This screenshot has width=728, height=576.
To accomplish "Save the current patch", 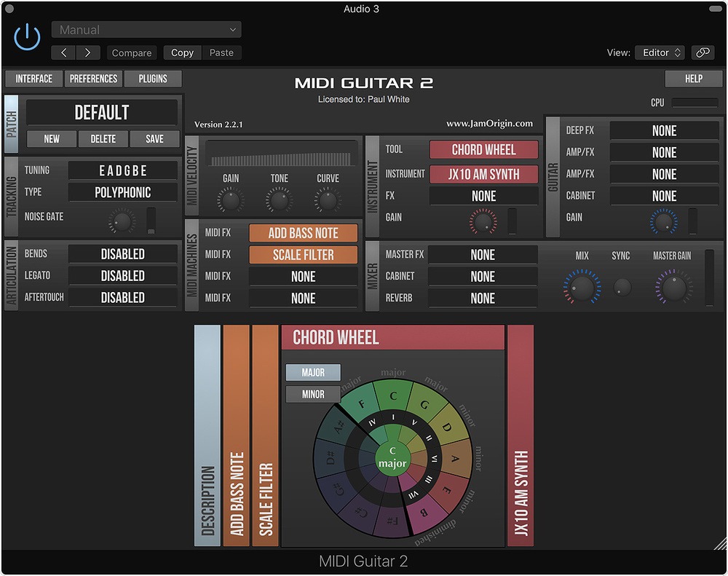I will click(x=154, y=139).
